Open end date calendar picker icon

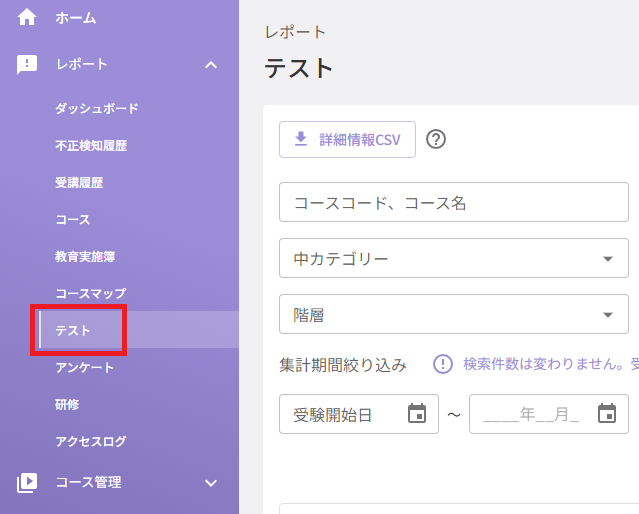(x=607, y=413)
